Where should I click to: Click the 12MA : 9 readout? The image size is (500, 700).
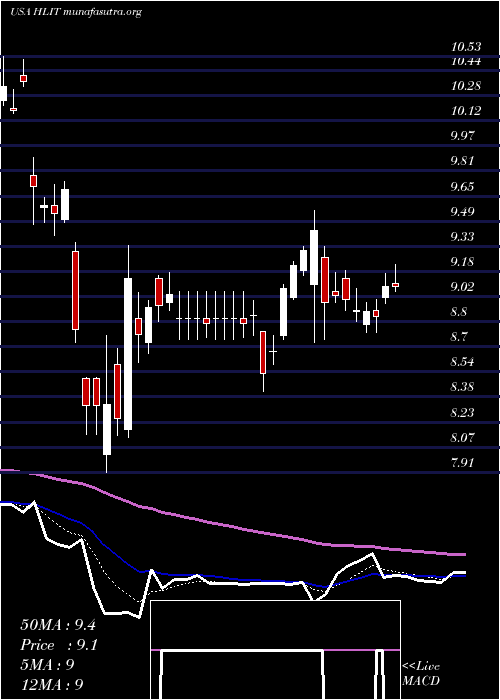(52, 684)
